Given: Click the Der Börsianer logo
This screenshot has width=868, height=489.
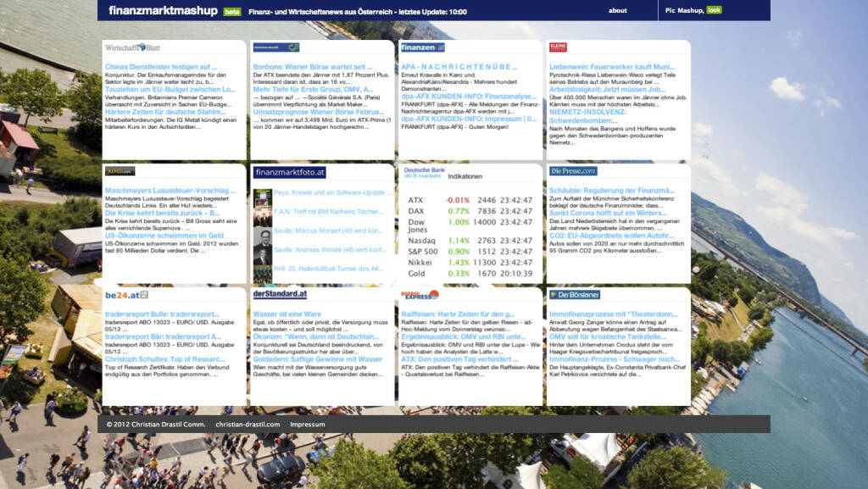Looking at the screenshot, I should pyautogui.click(x=574, y=294).
